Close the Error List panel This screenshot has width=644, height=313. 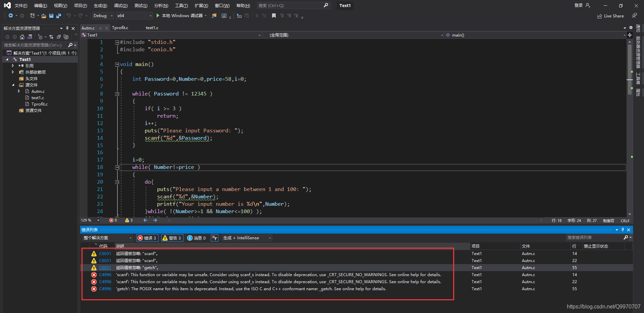click(x=629, y=230)
